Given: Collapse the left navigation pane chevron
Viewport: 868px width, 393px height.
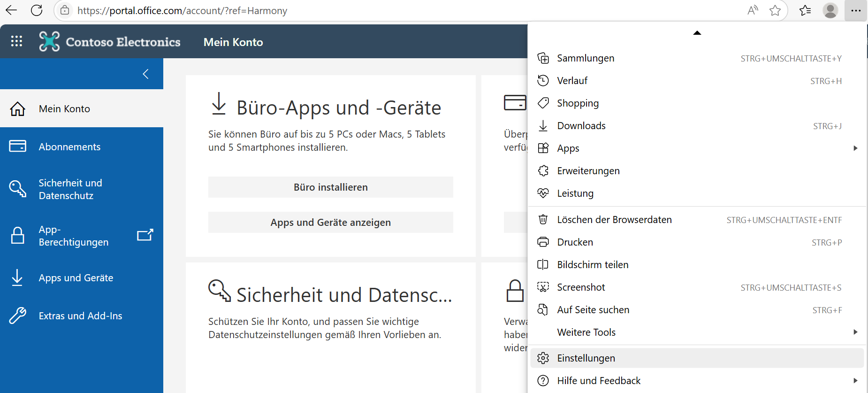Looking at the screenshot, I should 146,74.
